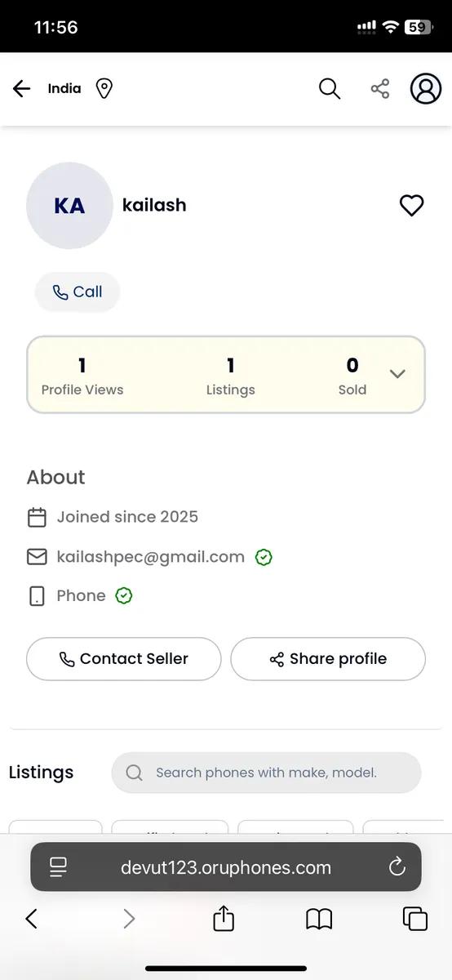Tap the Call button
The image size is (452, 980).
pos(78,292)
